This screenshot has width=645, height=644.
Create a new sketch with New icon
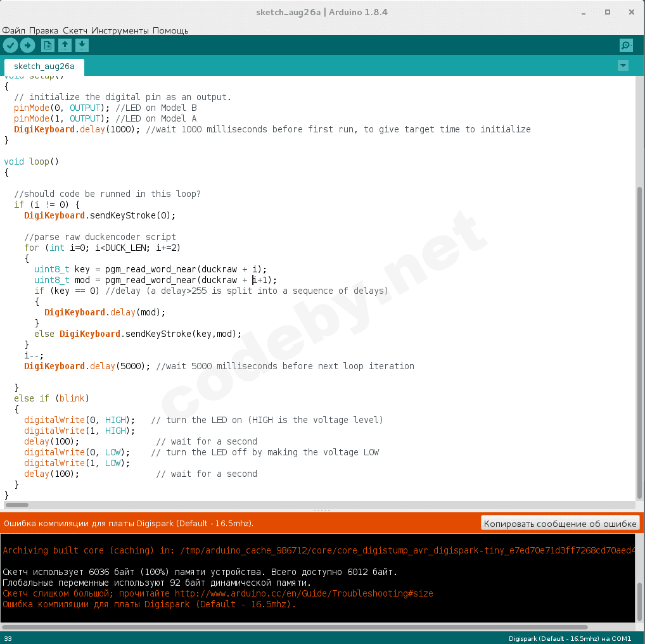pos(48,45)
